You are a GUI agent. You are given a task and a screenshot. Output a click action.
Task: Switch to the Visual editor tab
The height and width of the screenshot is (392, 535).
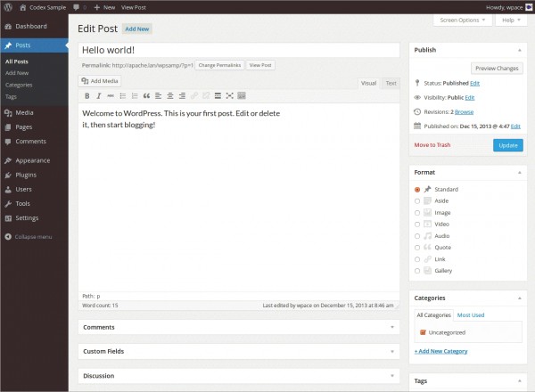(368, 83)
